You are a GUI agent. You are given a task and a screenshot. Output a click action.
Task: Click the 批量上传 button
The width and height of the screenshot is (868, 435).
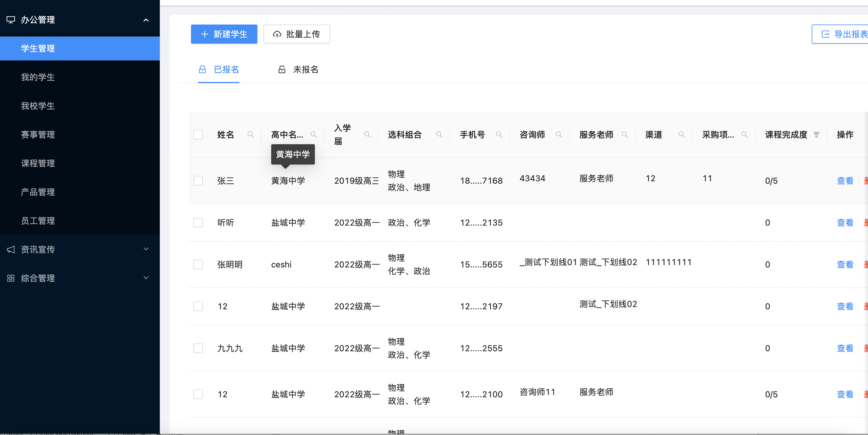297,34
